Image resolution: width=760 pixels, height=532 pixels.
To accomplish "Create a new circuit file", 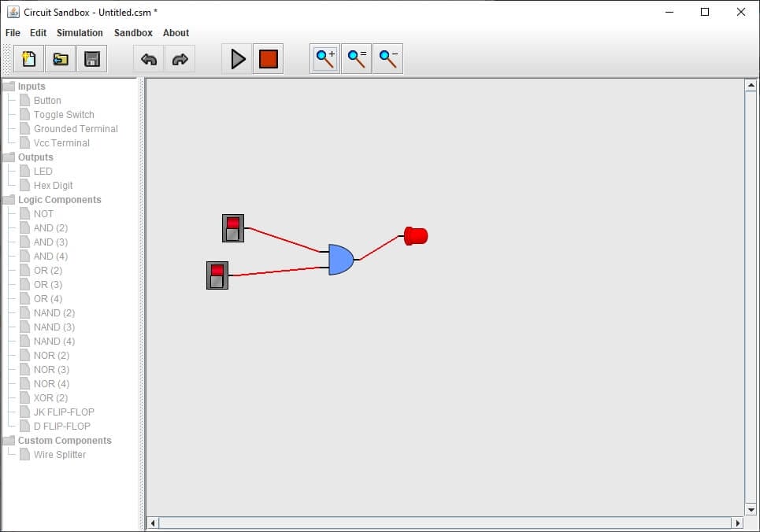I will [x=28, y=58].
